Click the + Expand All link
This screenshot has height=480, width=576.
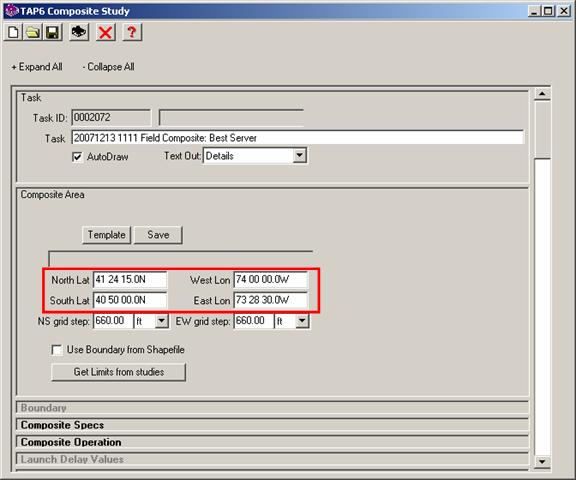(x=37, y=67)
